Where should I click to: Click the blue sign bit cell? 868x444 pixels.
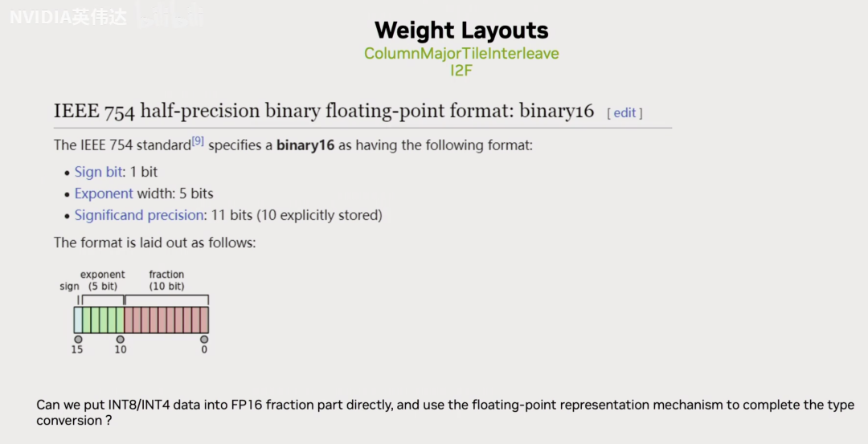pos(78,320)
